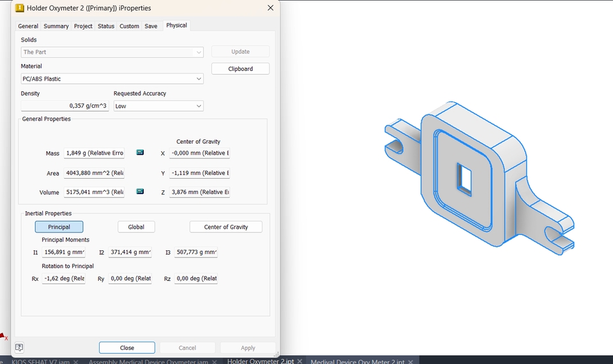613x364 pixels.
Task: Switch to the Assembly Medical Device Oxymeter.iam tab
Action: [148, 361]
